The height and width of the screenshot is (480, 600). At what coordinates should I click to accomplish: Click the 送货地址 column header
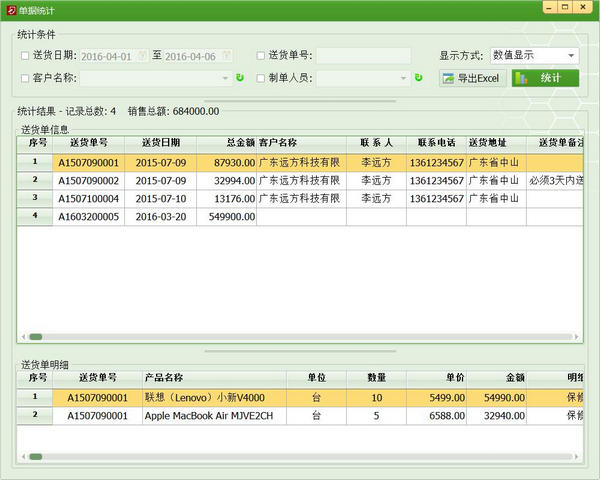(496, 143)
